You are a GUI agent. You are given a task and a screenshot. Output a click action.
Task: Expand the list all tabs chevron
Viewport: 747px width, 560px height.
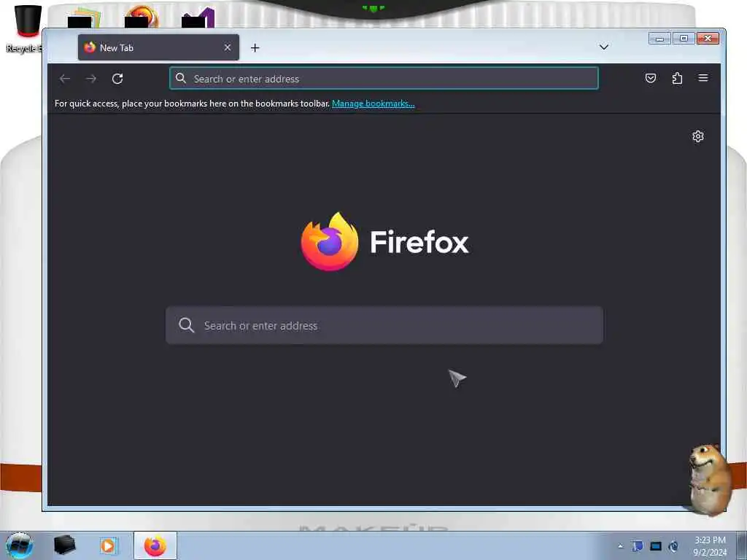coord(603,47)
